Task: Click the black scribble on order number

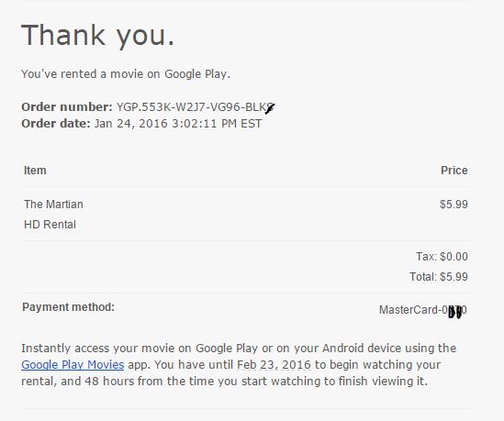Action: pyautogui.click(x=270, y=108)
